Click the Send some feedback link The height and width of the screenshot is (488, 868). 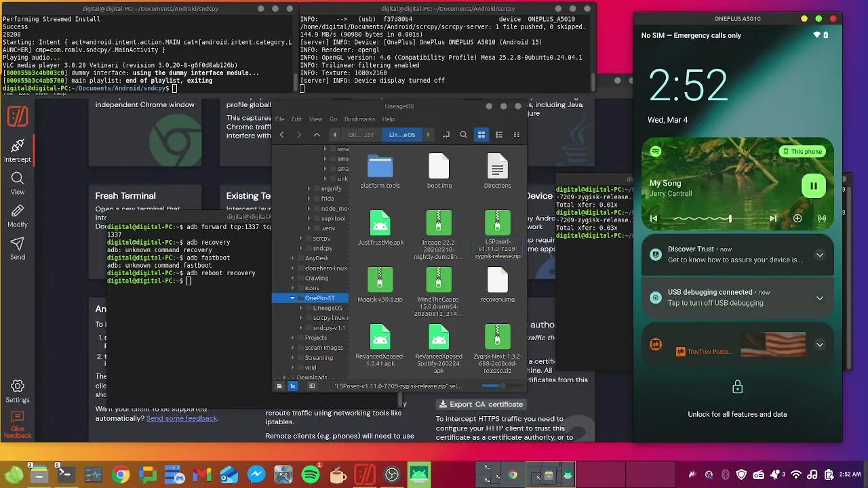click(x=182, y=418)
